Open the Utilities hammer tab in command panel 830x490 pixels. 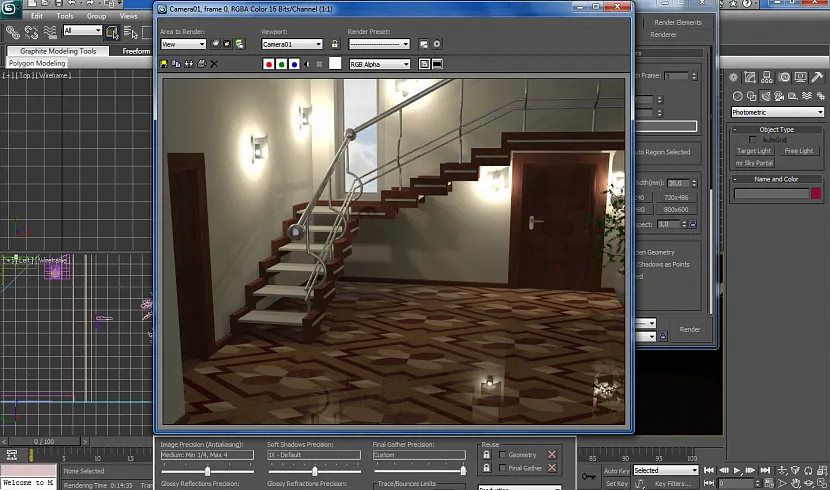[x=819, y=77]
